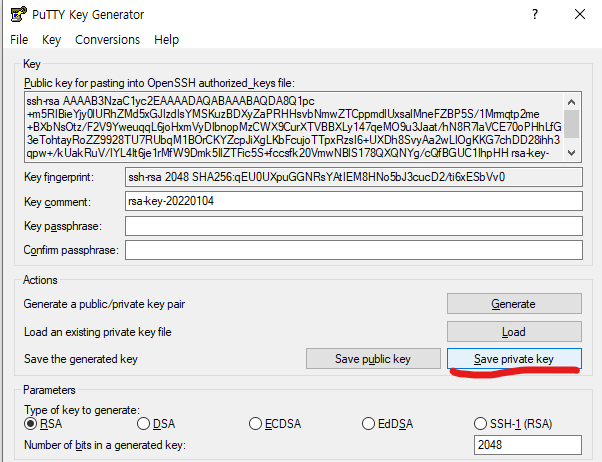Viewport: 602px width, 462px height.
Task: Click the question mark help button
Action: (x=535, y=14)
